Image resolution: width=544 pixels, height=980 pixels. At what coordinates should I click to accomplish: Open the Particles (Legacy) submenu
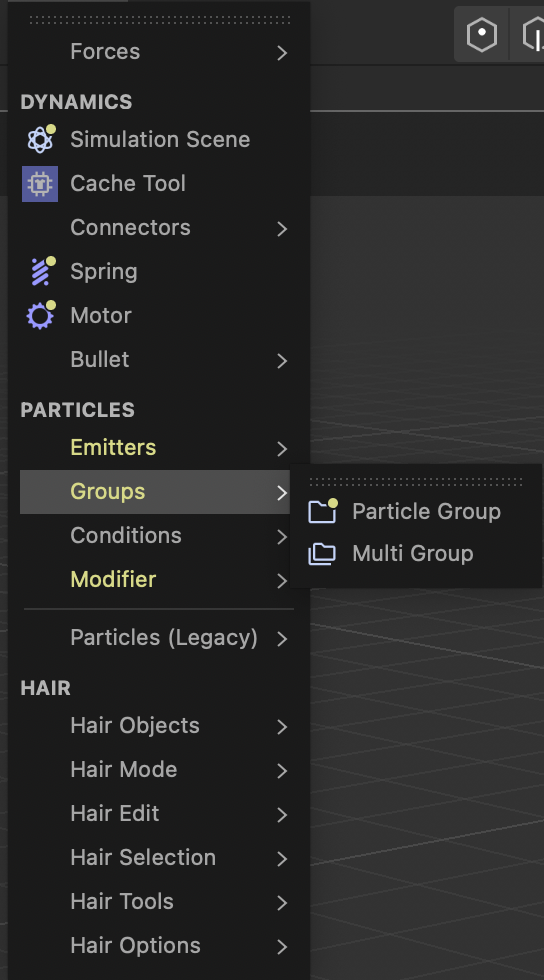point(157,638)
